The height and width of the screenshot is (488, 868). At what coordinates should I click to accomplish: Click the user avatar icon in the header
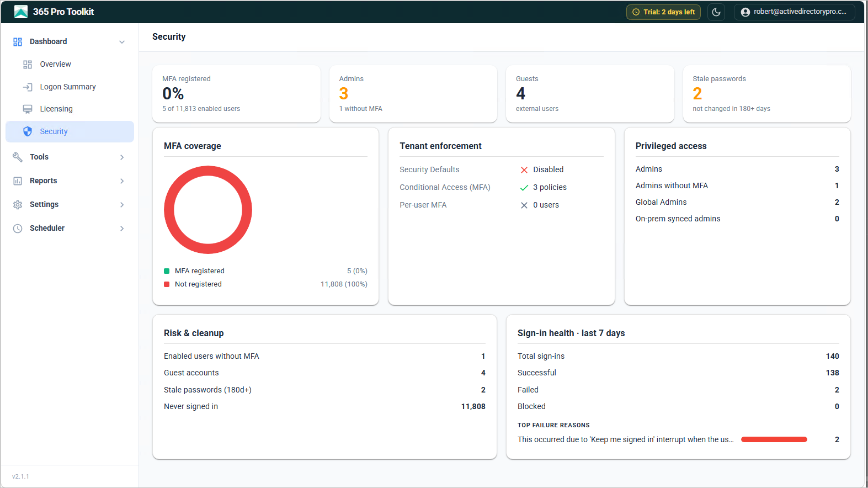745,12
